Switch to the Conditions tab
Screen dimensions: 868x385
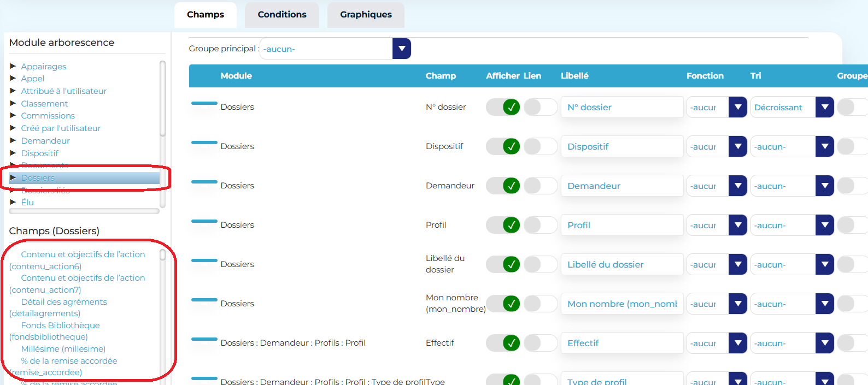(281, 15)
